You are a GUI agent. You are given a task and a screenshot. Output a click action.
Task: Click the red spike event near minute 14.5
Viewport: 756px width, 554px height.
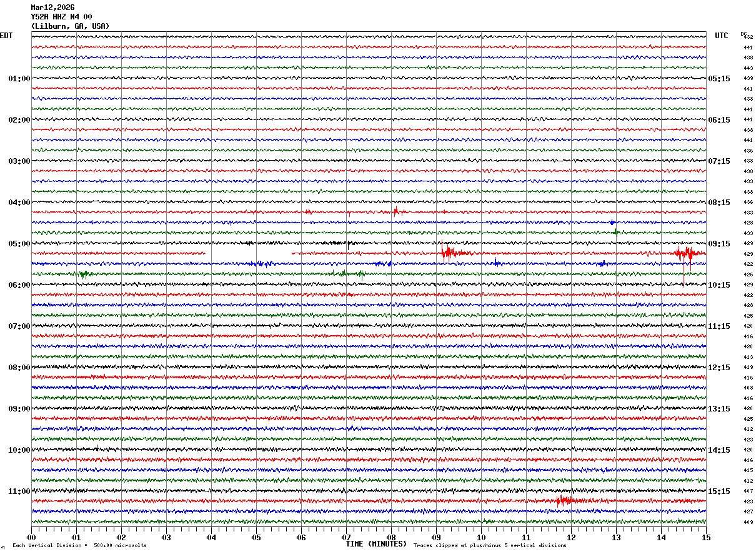[685, 253]
